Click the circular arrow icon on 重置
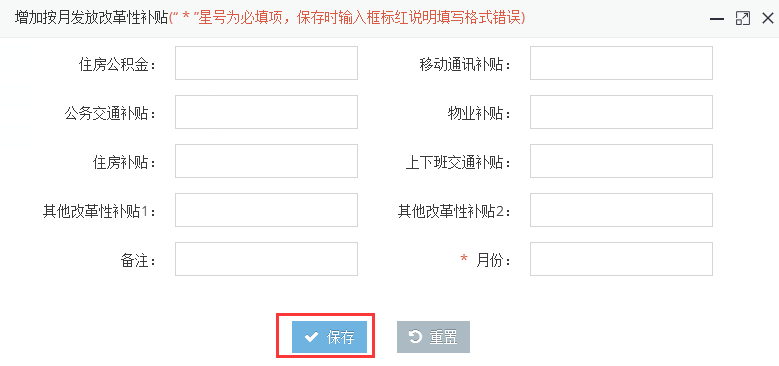The image size is (779, 366). tap(414, 337)
